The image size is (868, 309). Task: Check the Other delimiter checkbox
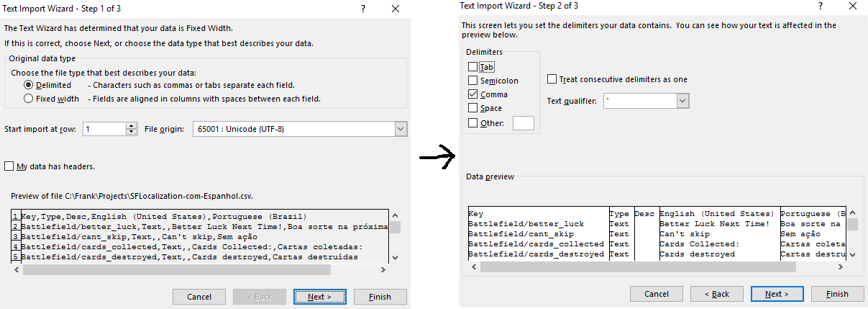click(x=472, y=123)
